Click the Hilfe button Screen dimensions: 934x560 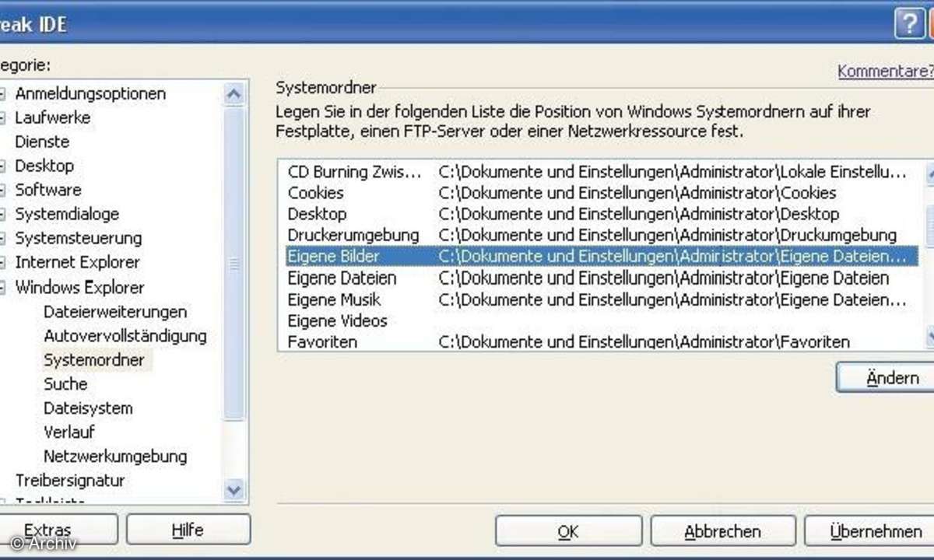tap(188, 530)
